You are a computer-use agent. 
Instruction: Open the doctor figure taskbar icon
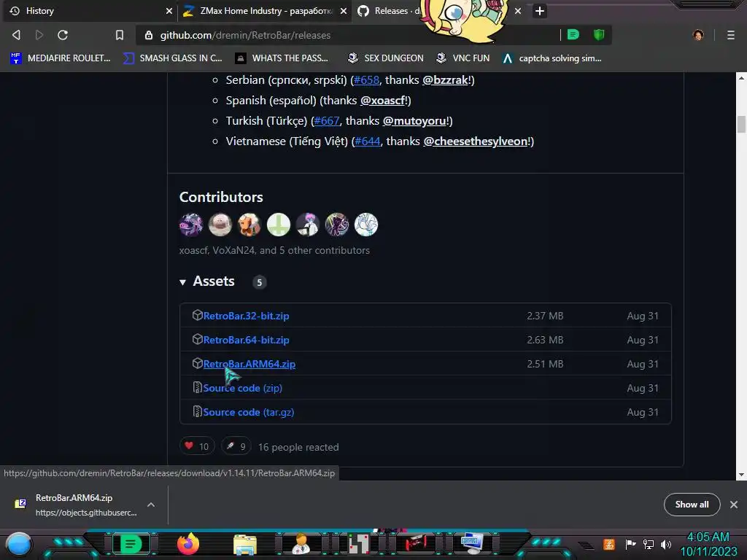tap(301, 544)
